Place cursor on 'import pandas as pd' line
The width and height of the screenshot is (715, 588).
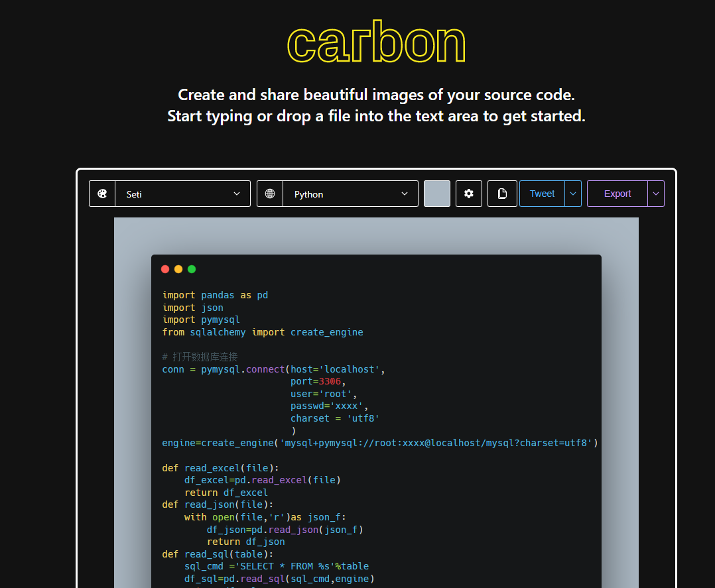(x=215, y=295)
